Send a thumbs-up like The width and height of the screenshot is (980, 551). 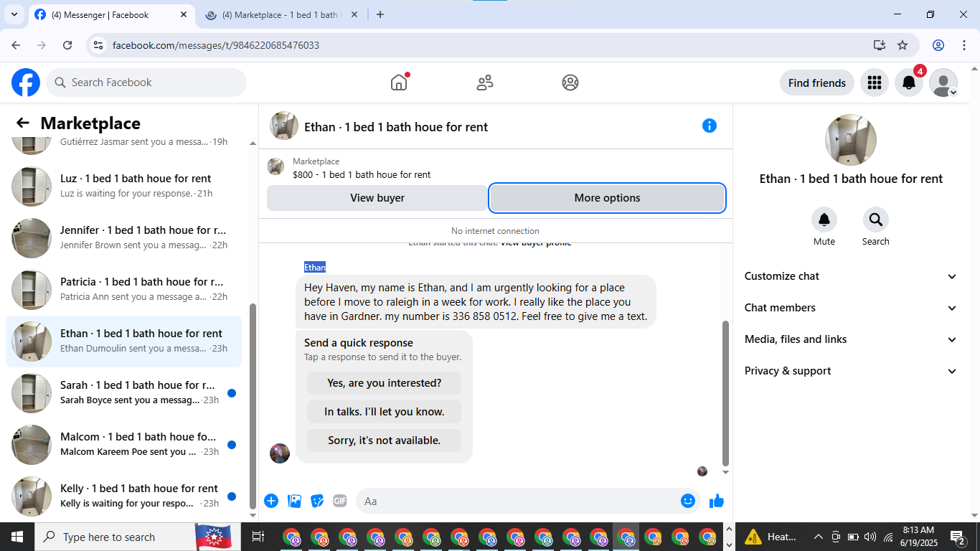pos(717,501)
